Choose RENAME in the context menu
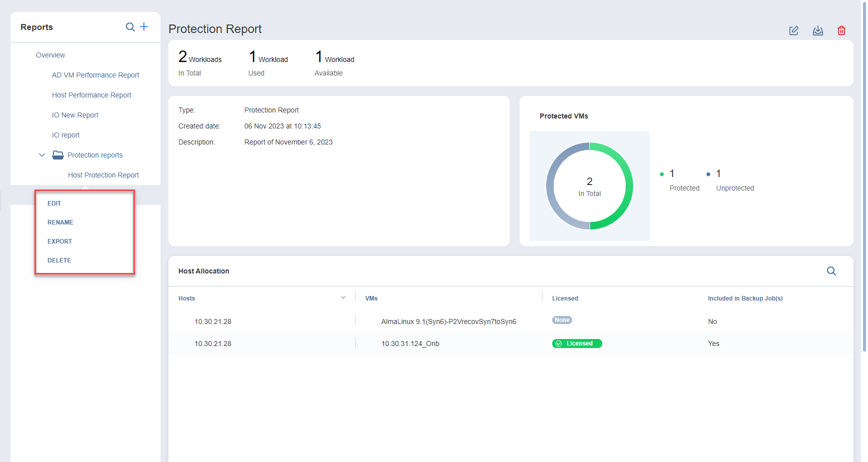 click(60, 222)
